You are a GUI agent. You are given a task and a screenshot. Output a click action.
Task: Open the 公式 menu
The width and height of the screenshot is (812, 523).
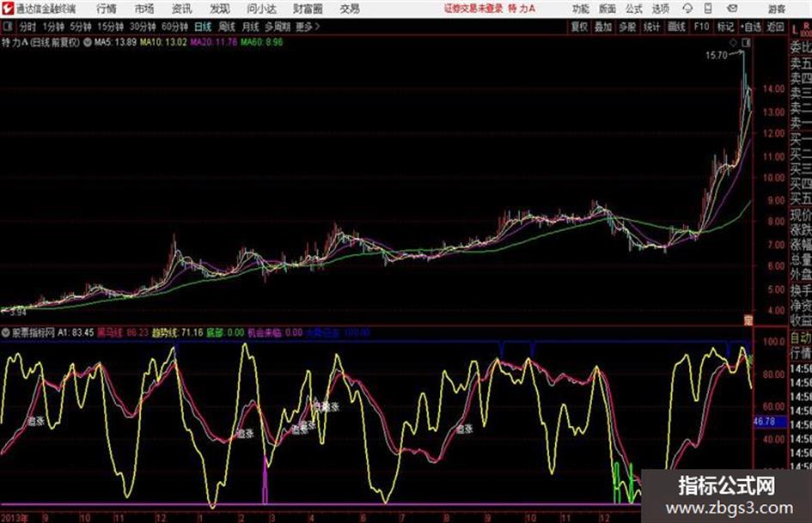634,9
